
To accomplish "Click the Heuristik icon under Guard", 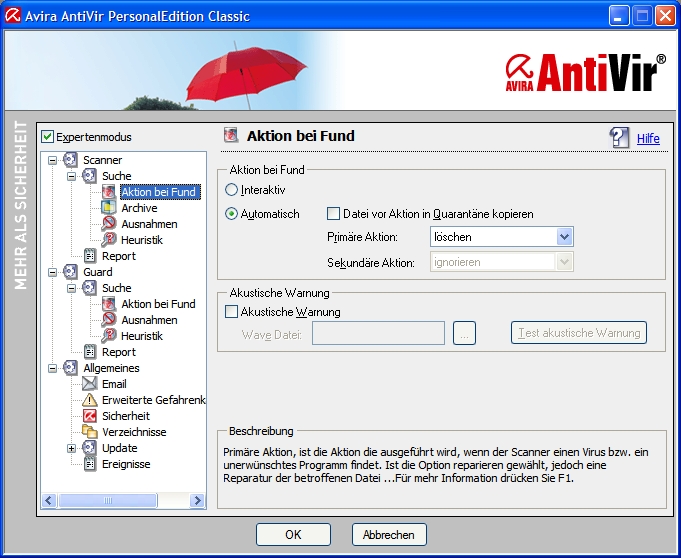I will pyautogui.click(x=109, y=336).
